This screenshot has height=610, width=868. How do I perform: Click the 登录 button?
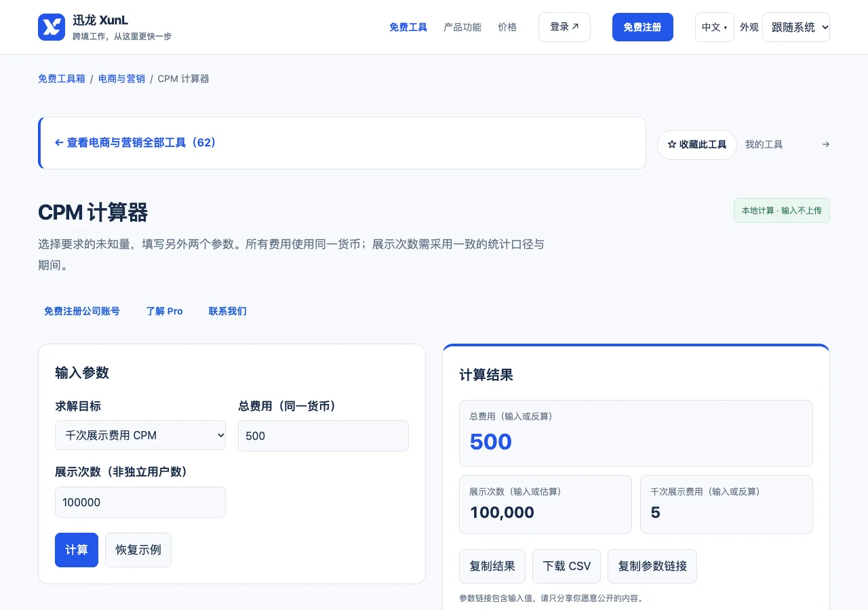[564, 27]
